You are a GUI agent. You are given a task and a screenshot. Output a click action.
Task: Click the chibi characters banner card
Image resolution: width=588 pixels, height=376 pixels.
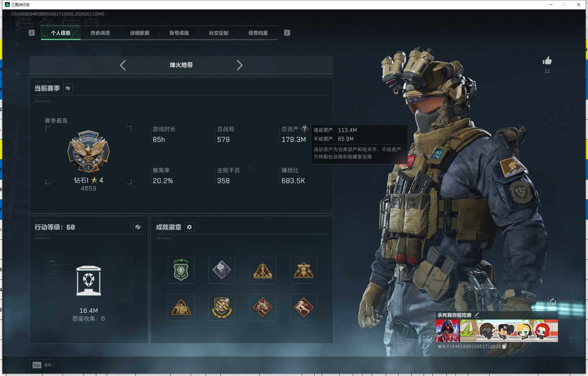pyautogui.click(x=509, y=330)
